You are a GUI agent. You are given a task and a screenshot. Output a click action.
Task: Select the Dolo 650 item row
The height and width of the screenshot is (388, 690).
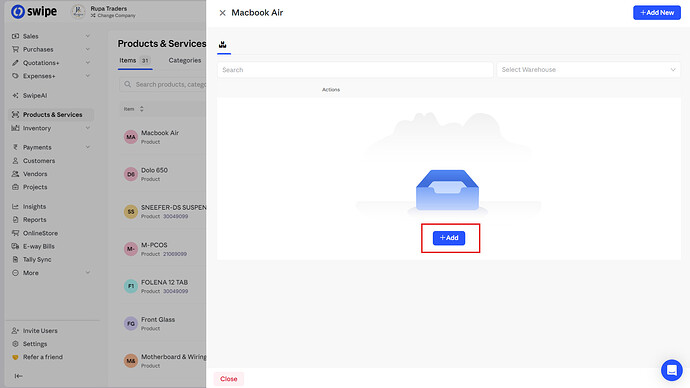tap(163, 174)
